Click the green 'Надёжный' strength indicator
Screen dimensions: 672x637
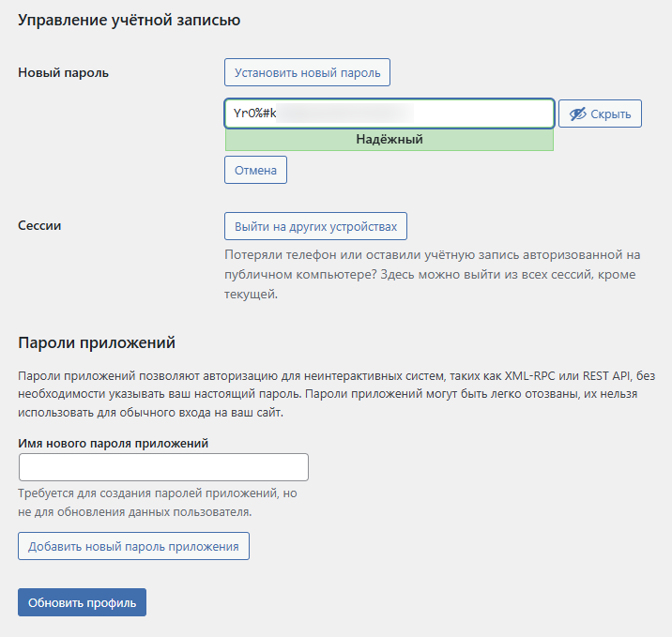389,140
